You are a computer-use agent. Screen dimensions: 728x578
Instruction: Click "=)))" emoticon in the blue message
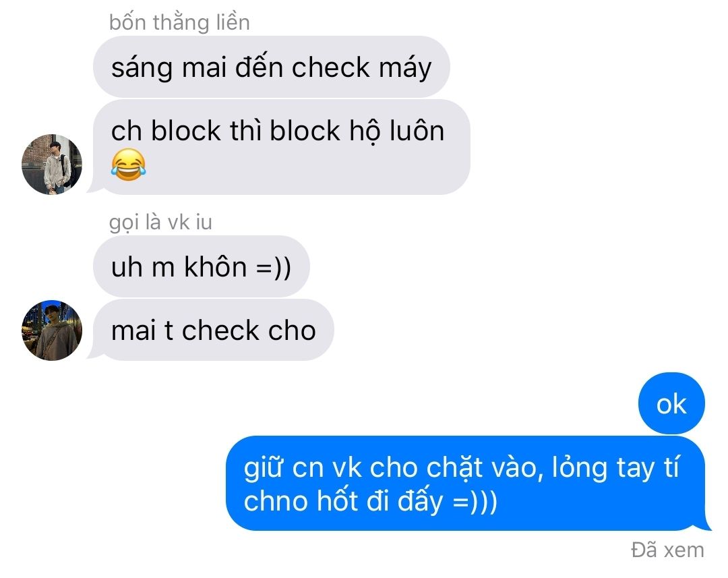pyautogui.click(x=475, y=502)
